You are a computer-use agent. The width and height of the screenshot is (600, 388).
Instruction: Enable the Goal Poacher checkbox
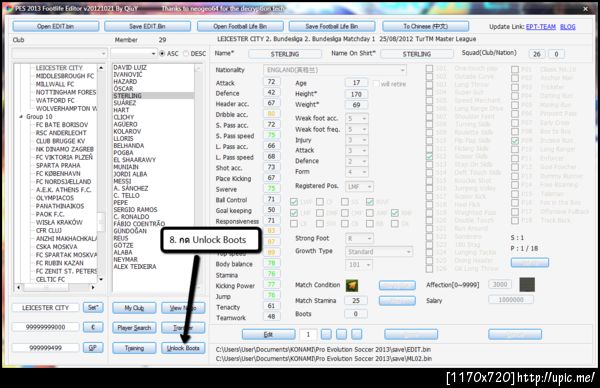pyautogui.click(x=515, y=167)
